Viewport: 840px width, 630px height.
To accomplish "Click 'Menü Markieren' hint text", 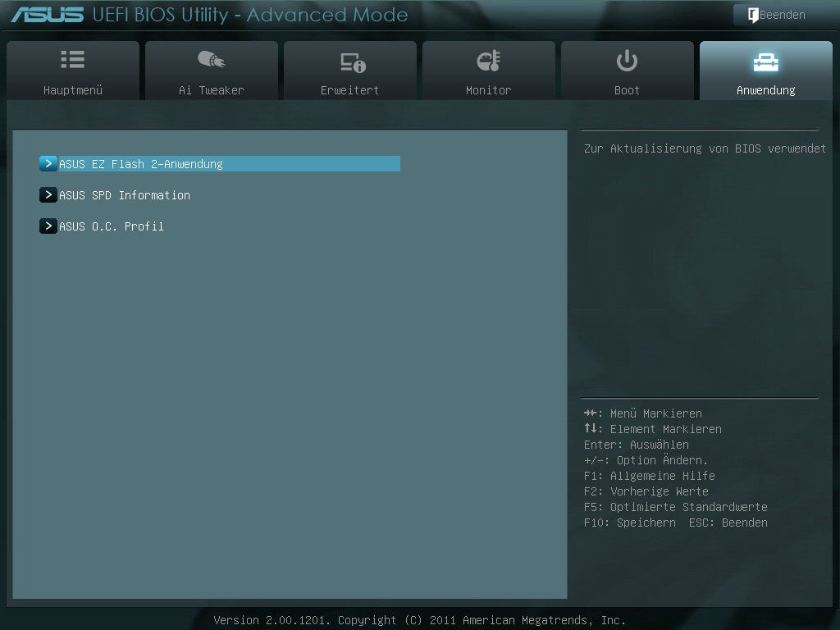I will [655, 413].
